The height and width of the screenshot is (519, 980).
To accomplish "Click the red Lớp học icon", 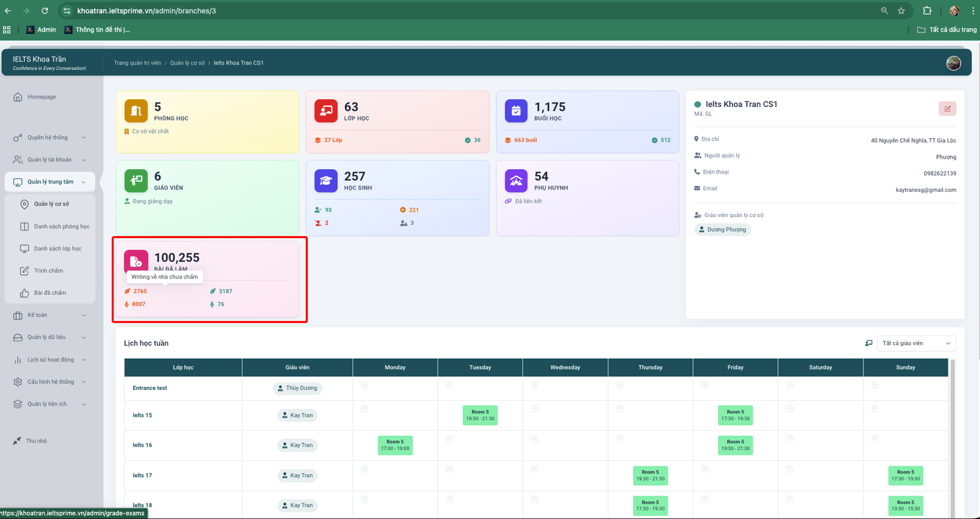I will (x=326, y=111).
